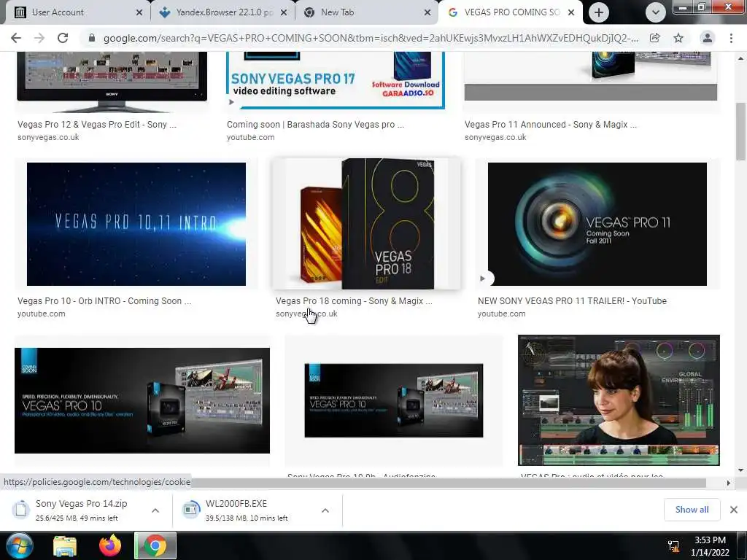This screenshot has height=560, width=747.
Task: Open Chrome three-dot menu
Action: (x=731, y=38)
